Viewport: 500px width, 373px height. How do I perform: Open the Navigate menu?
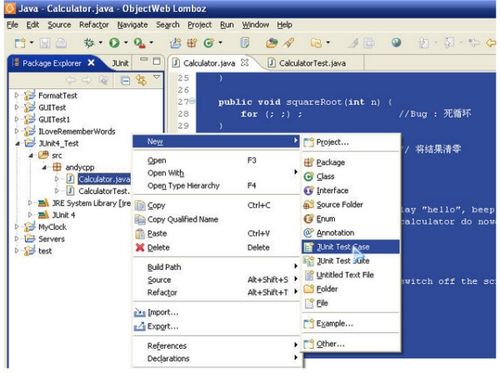(132, 25)
